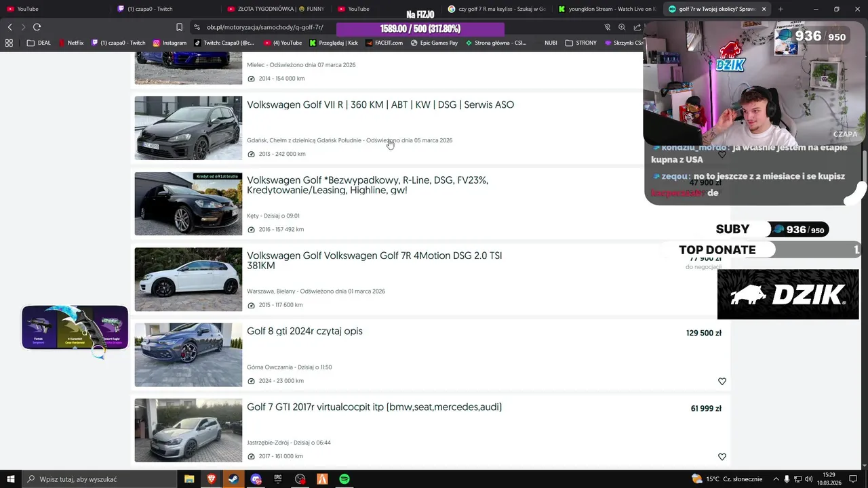Click the volume icon in system tray
The height and width of the screenshot is (488, 868).
809,479
